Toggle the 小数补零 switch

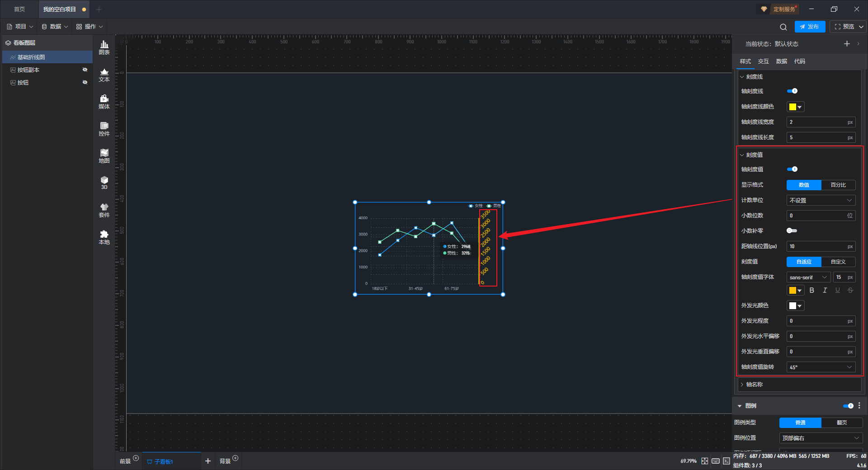pos(792,231)
